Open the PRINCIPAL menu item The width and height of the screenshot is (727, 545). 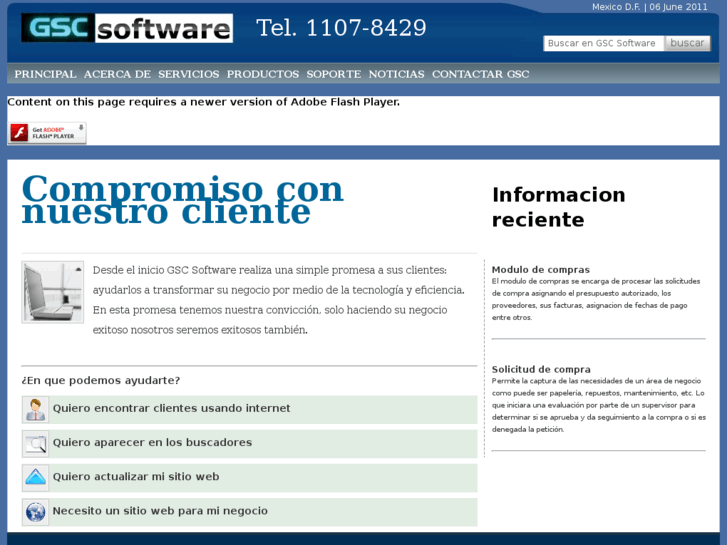(45, 74)
